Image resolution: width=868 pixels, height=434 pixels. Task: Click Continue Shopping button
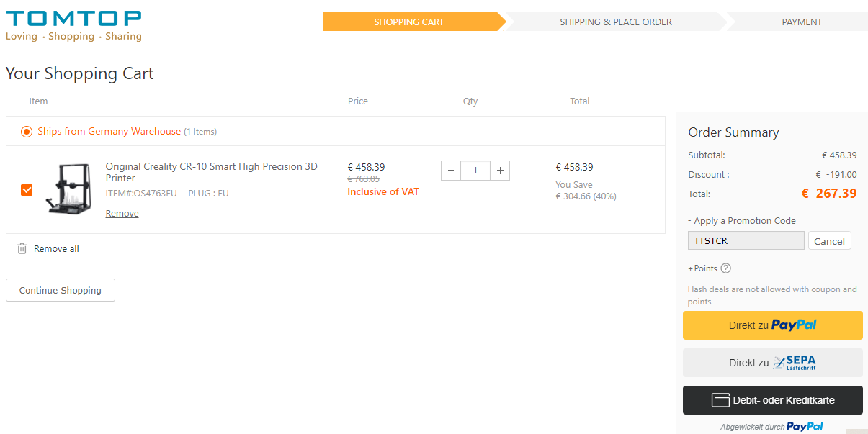(x=61, y=290)
